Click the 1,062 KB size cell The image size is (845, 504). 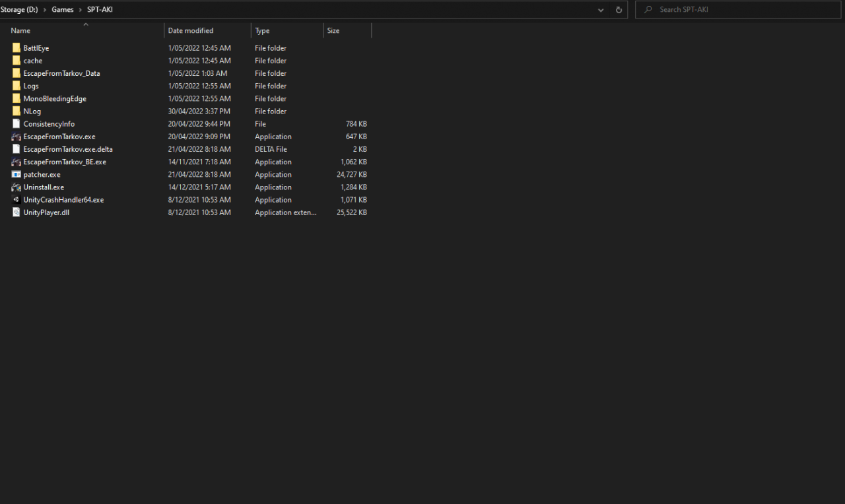354,162
